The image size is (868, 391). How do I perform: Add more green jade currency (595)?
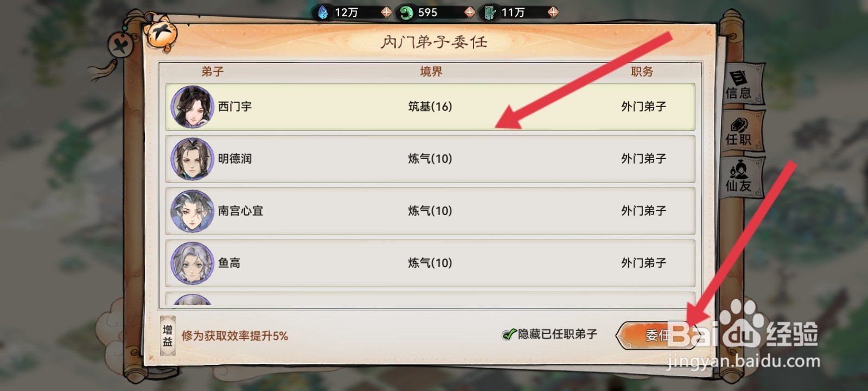[469, 12]
